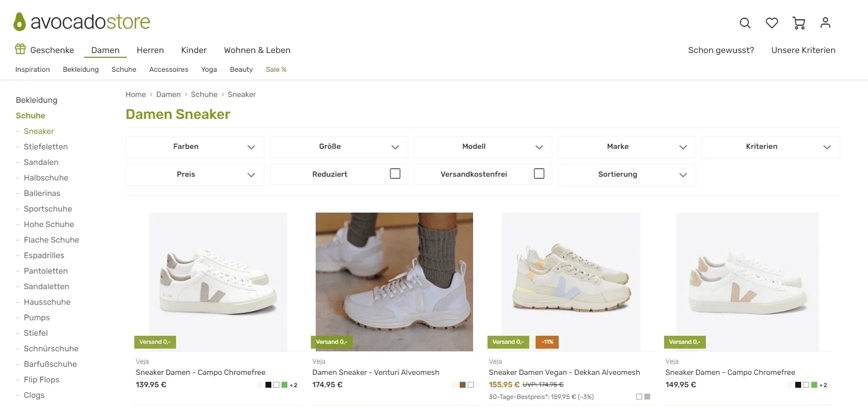This screenshot has height=407, width=868.
Task: Open the 139,95 € Campo Chromefree sneaker image
Action: 218,282
